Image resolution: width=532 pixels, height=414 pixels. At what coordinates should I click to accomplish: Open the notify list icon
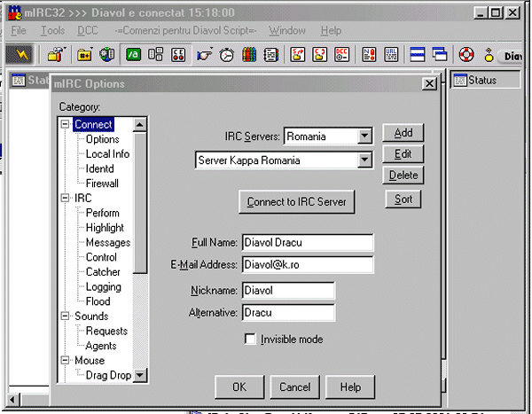[369, 54]
